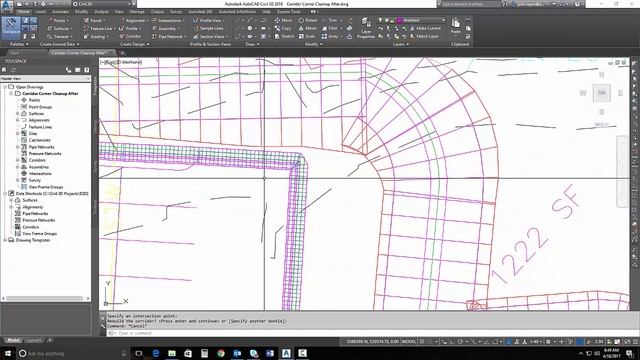Image resolution: width=640 pixels, height=360 pixels.
Task: Select the Copy tool
Action: point(283,29)
